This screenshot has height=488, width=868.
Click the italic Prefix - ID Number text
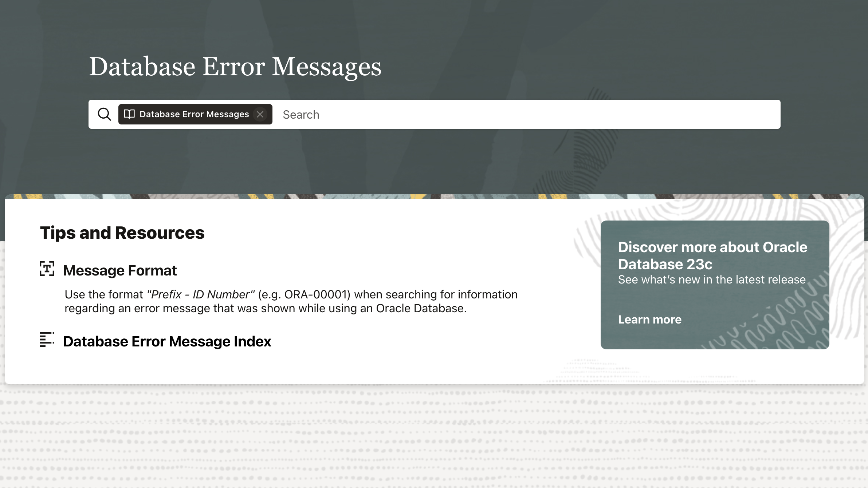(200, 294)
